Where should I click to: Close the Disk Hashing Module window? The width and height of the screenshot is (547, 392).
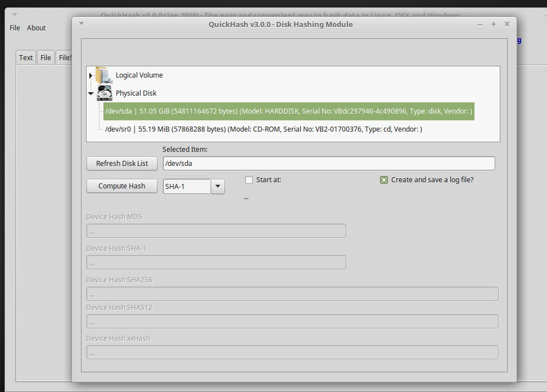[x=507, y=24]
